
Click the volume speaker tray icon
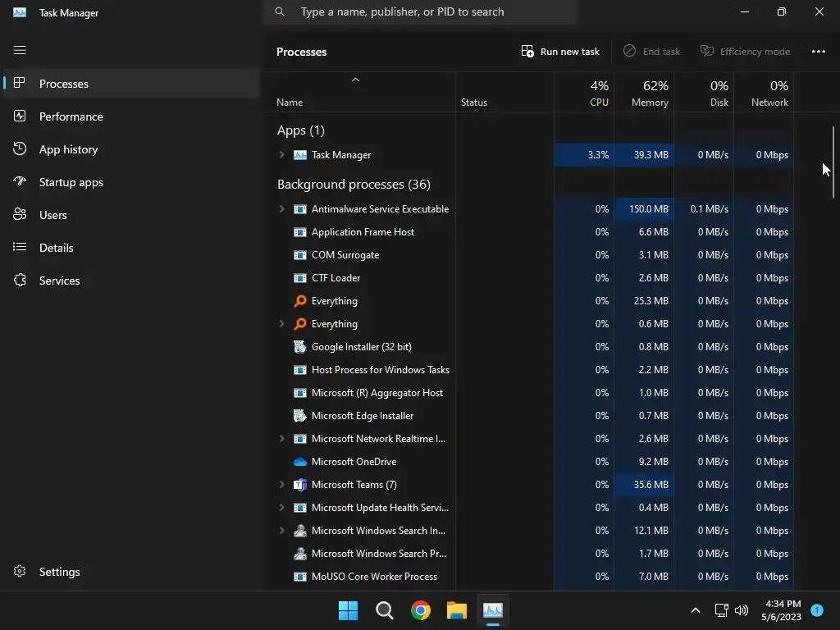742,610
